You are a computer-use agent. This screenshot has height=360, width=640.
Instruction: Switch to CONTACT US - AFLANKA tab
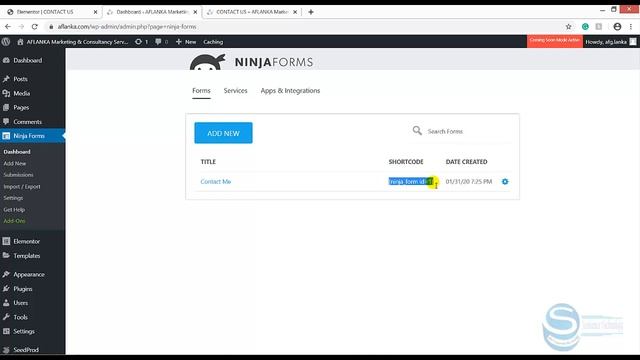(252, 12)
